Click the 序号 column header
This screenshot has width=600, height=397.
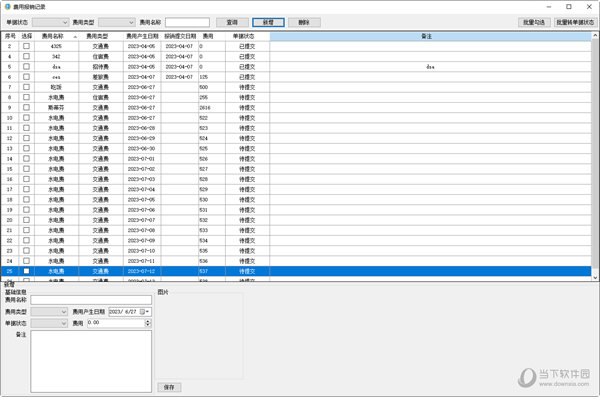click(10, 36)
